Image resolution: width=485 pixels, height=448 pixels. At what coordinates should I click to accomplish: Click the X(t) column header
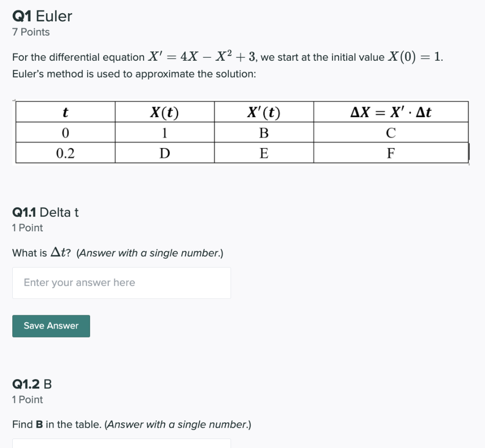coord(164,112)
